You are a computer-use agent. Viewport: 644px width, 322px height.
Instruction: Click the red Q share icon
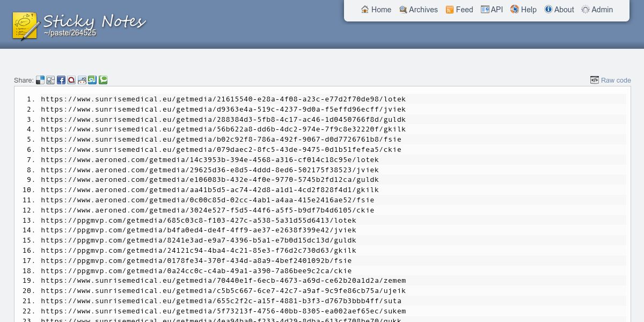pos(71,80)
